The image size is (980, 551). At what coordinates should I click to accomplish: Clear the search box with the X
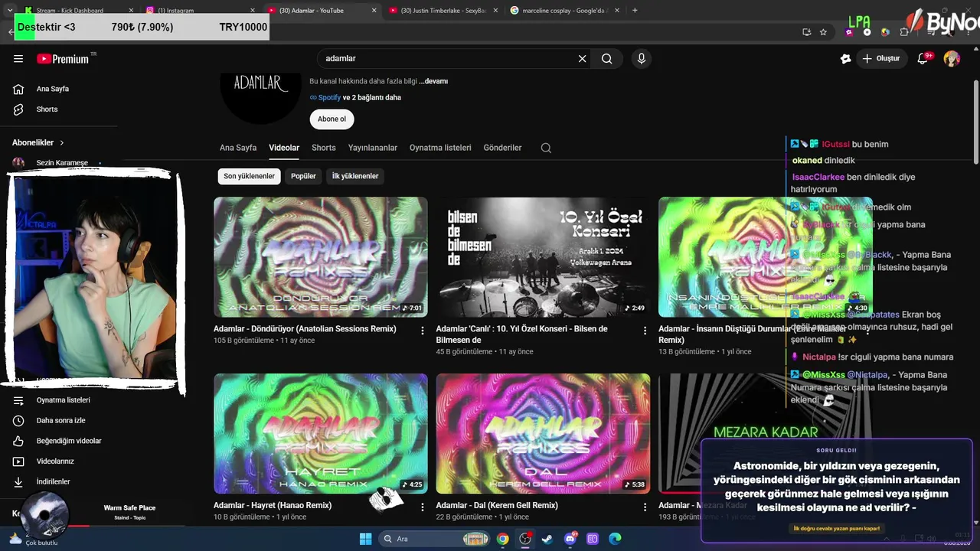click(x=582, y=59)
